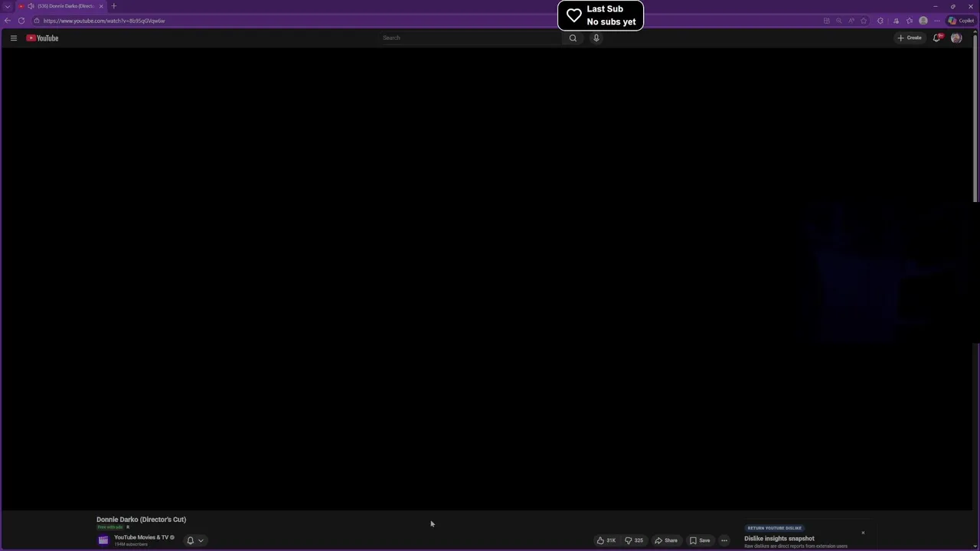Image resolution: width=980 pixels, height=551 pixels.
Task: Mute the tab via speaker icon
Action: [31, 6]
